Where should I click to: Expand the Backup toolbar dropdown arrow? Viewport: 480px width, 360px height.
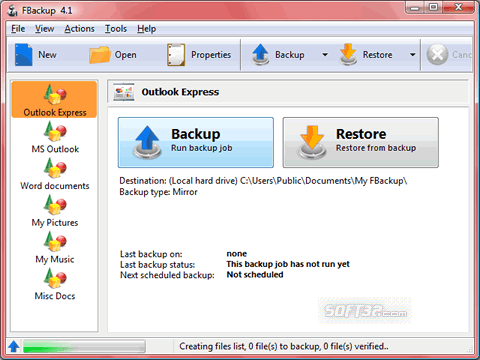point(325,55)
